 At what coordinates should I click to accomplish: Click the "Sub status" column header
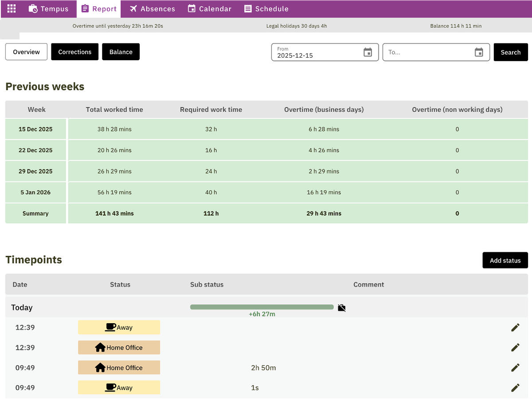coord(207,285)
